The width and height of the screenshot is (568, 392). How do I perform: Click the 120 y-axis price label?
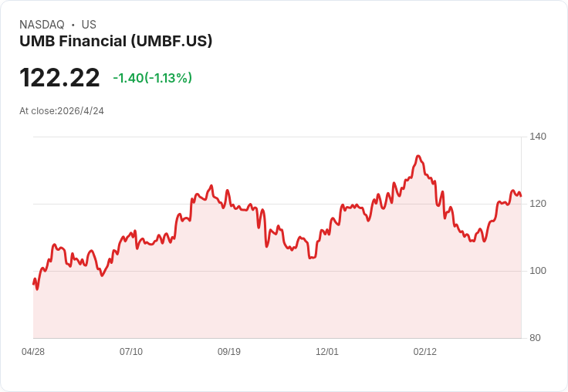[538, 204]
